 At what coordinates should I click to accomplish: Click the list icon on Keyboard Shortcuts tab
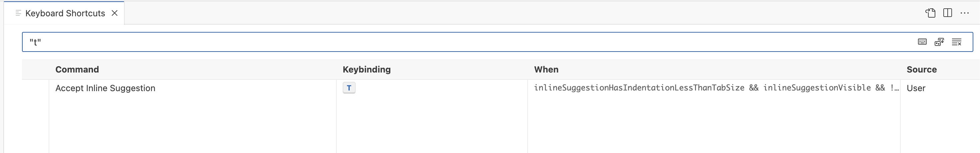18,13
